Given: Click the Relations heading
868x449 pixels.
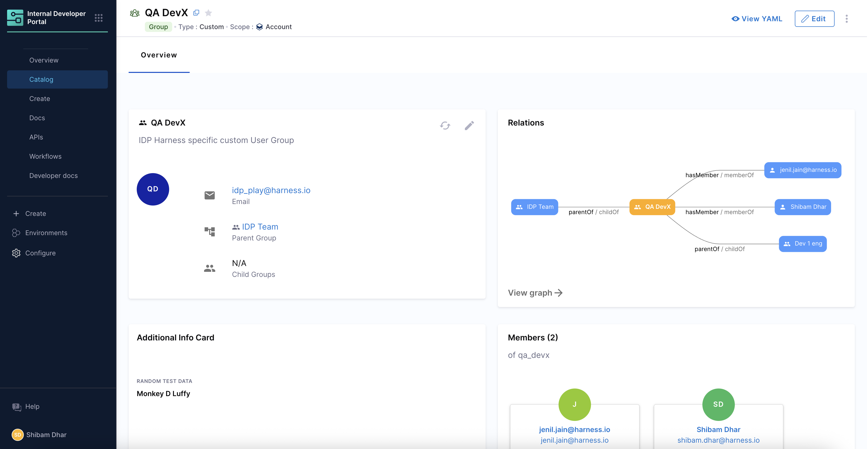Looking at the screenshot, I should (526, 123).
